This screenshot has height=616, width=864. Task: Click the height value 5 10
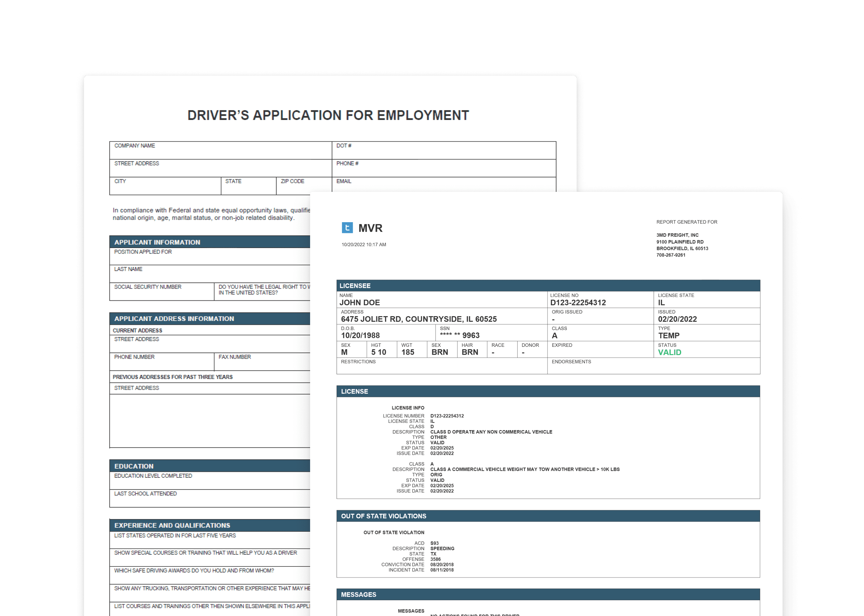[379, 352]
